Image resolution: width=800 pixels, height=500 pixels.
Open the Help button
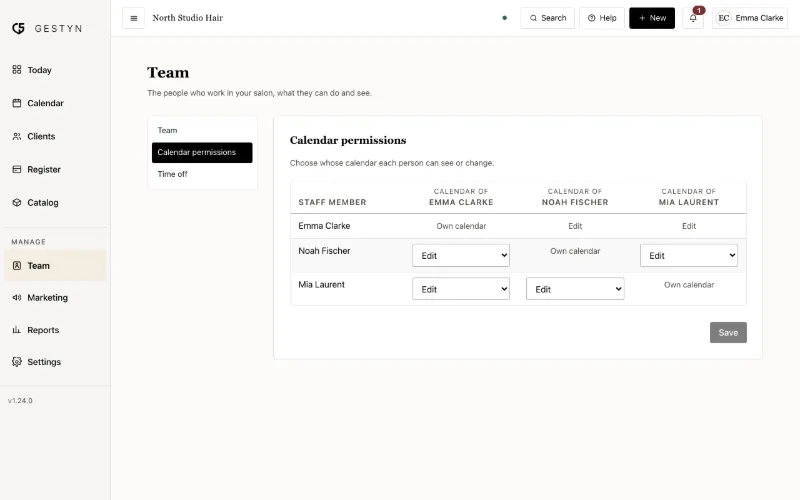tap(602, 18)
